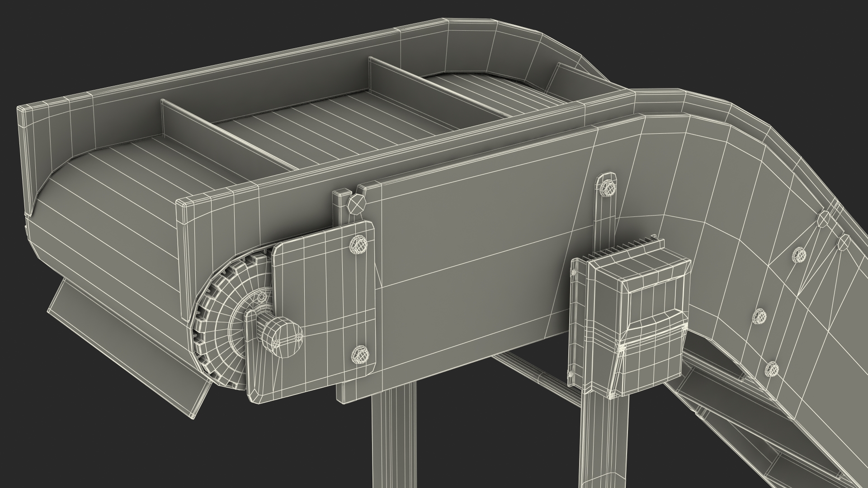
Task: Select lower bolt on bearing mounting plate
Action: click(x=359, y=354)
